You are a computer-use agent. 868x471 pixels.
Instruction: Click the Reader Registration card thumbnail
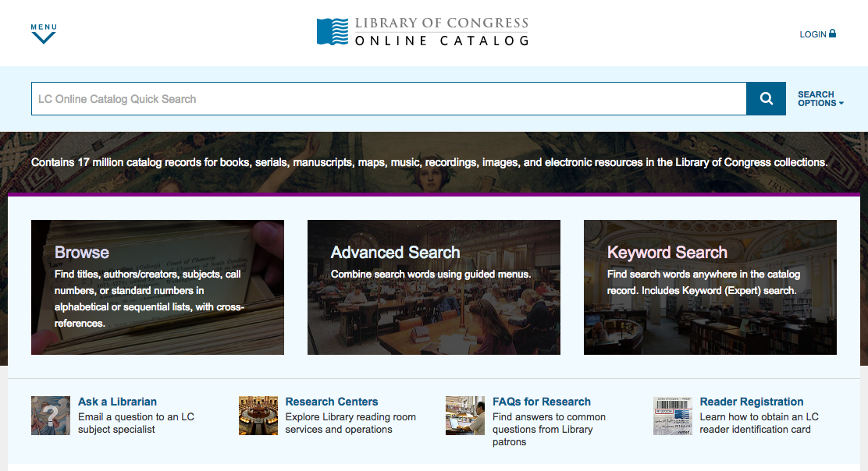point(673,416)
